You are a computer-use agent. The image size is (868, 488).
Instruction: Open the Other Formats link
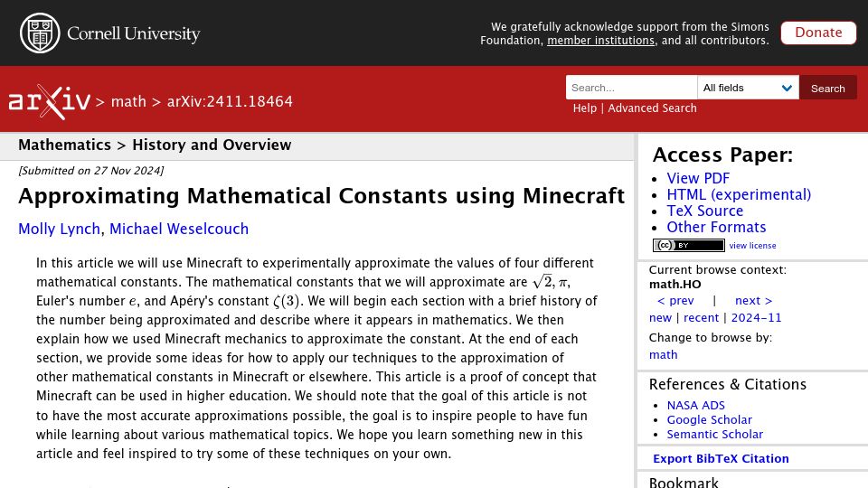(x=716, y=227)
